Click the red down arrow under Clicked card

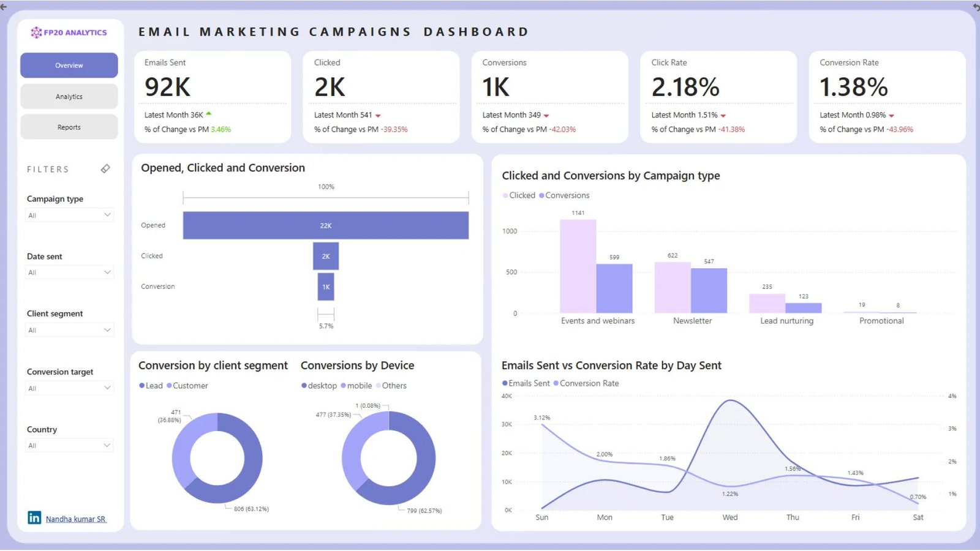[x=378, y=116]
